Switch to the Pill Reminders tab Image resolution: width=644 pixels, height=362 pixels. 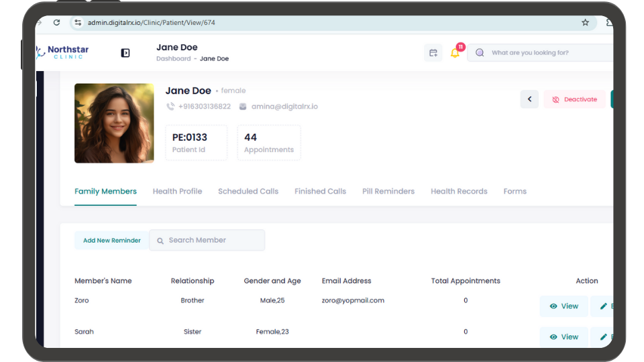point(388,191)
